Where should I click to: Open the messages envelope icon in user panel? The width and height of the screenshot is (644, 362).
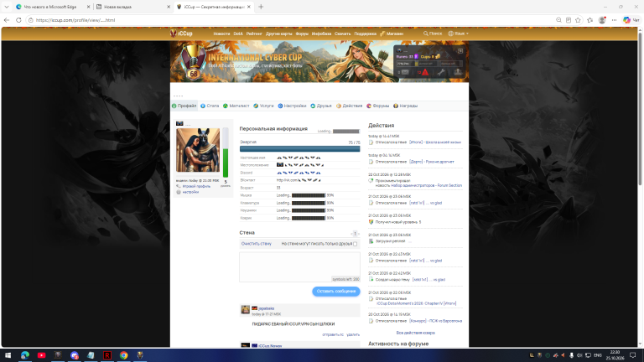404,72
